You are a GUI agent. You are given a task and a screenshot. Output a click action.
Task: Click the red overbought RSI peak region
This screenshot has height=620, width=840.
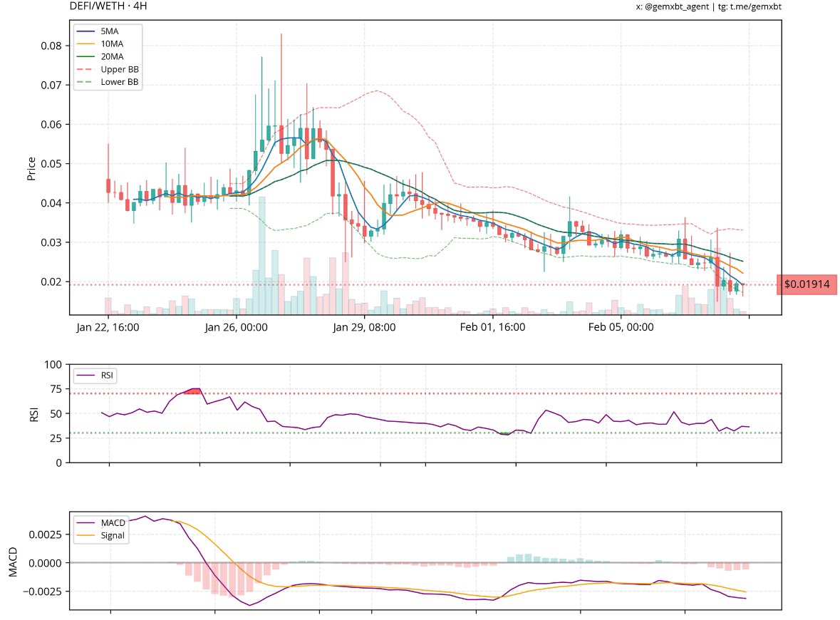click(193, 391)
